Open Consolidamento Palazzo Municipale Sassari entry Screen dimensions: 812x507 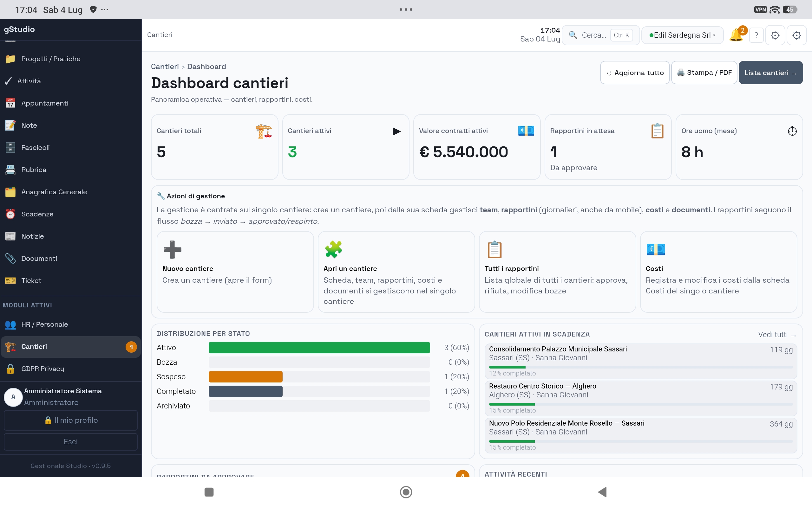tap(640, 361)
